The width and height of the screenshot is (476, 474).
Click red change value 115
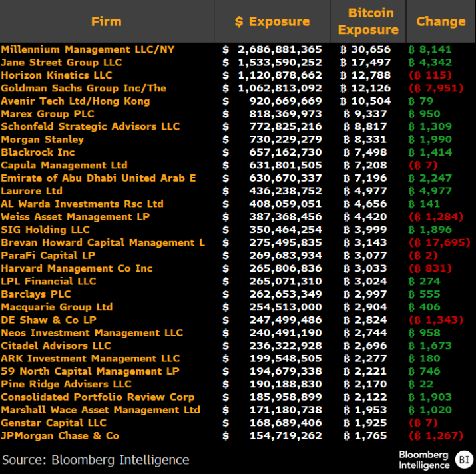coord(431,75)
